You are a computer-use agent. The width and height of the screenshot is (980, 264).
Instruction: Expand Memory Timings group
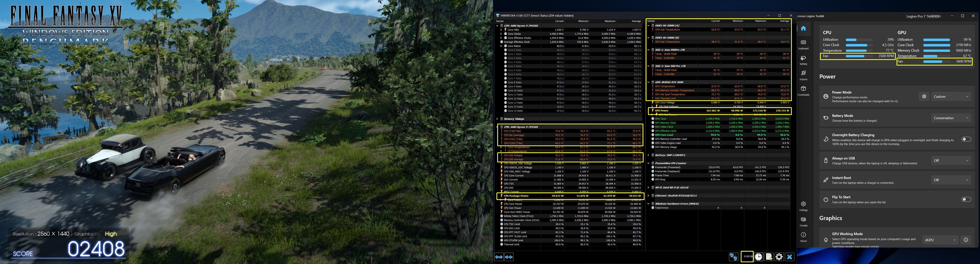[x=498, y=119]
